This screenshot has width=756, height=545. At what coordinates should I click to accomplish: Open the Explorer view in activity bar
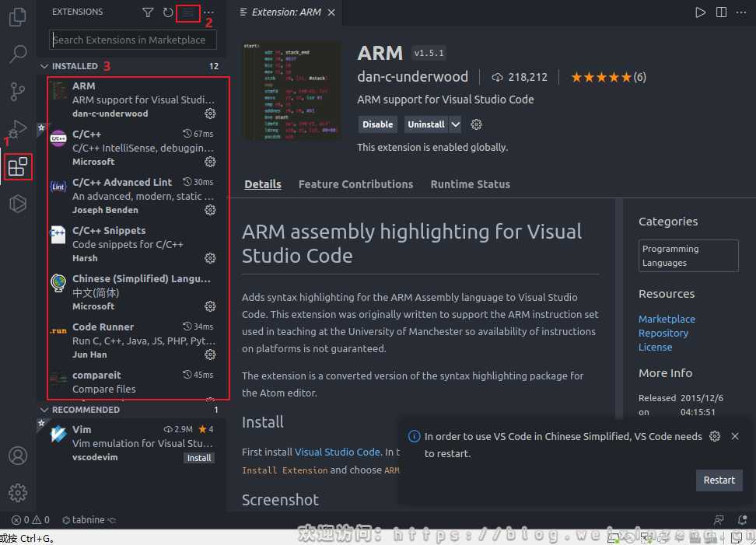17,17
